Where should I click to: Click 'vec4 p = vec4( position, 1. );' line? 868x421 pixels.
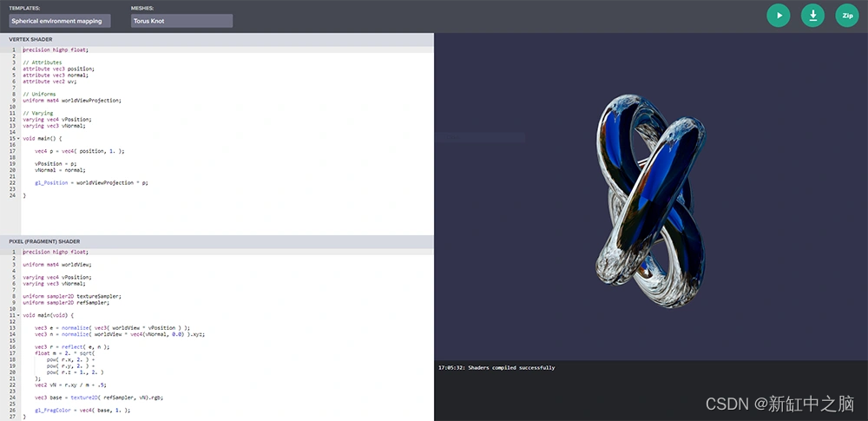pyautogui.click(x=80, y=151)
